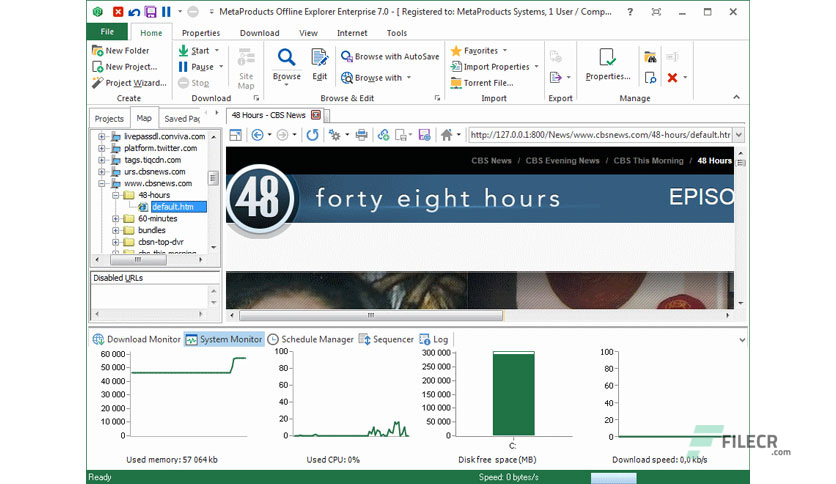Expand the 60-minutes folder
Screen dimensions: 836x484
pyautogui.click(x=115, y=219)
